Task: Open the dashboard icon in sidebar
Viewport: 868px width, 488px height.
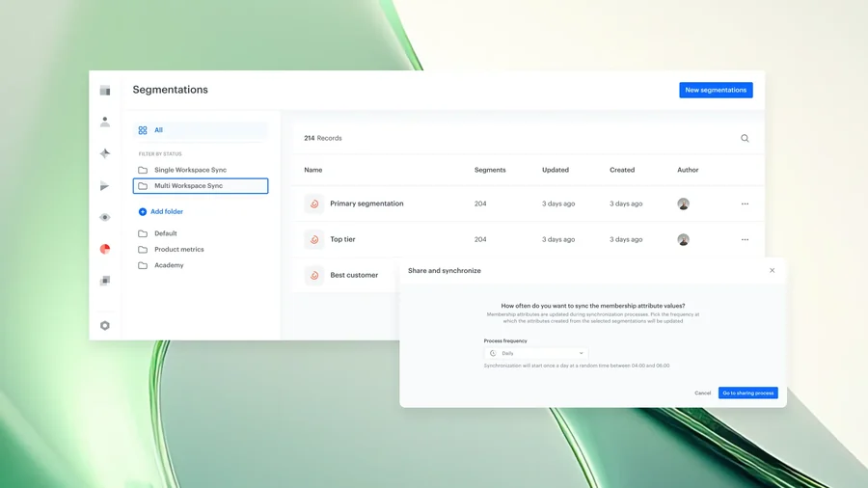Action: click(104, 91)
